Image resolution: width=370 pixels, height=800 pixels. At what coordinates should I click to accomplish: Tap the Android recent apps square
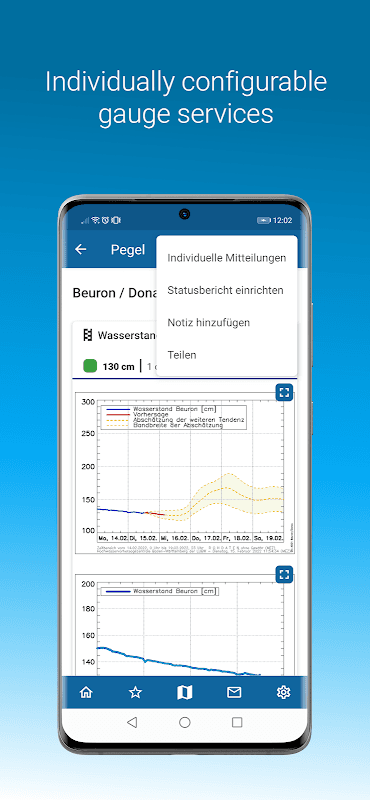(x=237, y=722)
